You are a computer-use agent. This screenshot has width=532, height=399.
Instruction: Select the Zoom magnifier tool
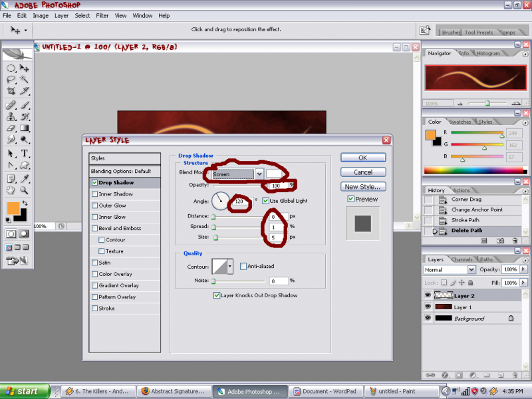click(24, 190)
